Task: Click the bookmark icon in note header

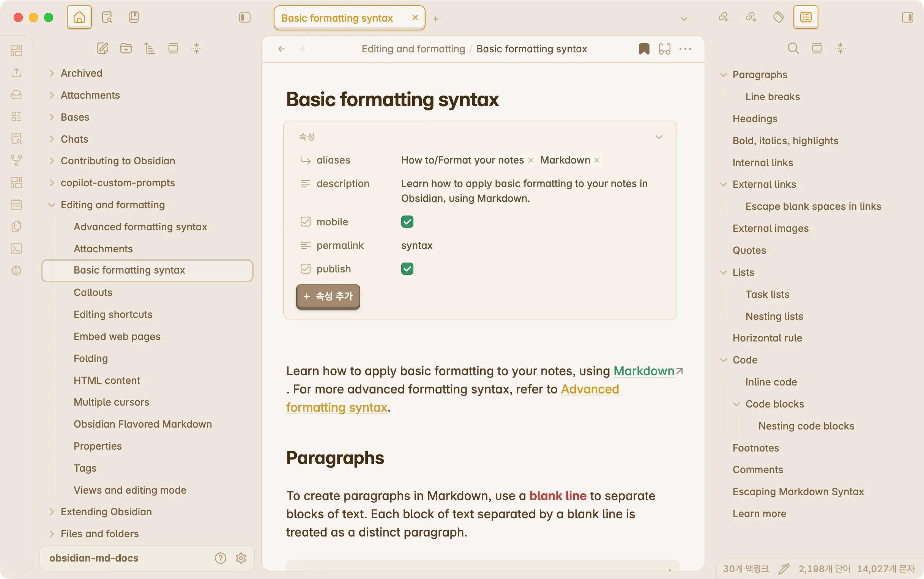Action: (x=644, y=49)
